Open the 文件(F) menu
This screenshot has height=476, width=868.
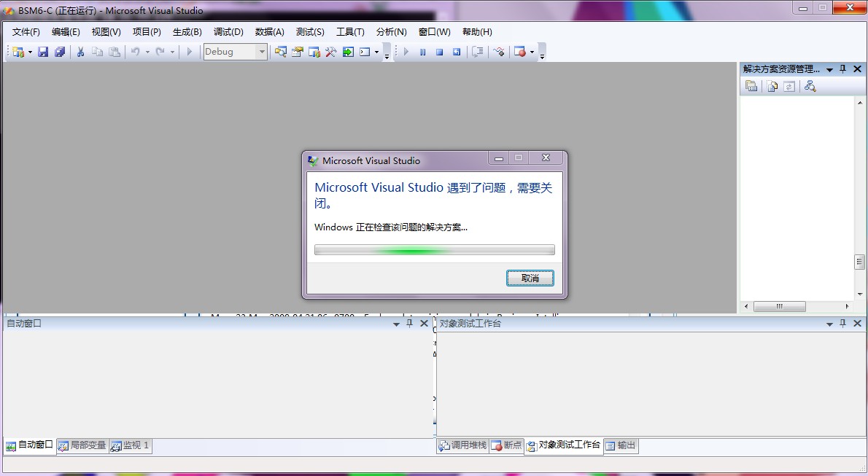pyautogui.click(x=26, y=32)
